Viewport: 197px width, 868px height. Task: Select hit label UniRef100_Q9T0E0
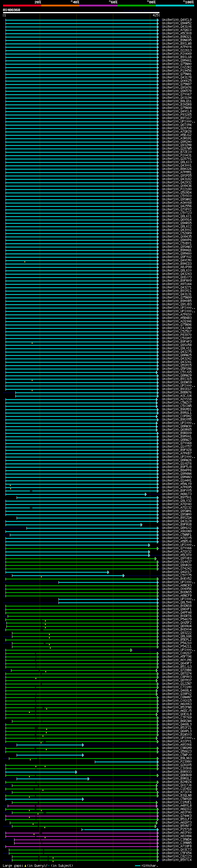pos(176,558)
